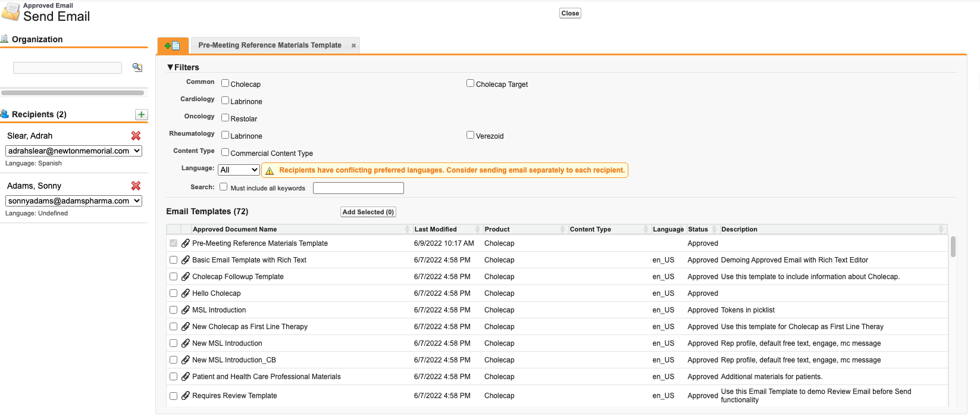
Task: Remove recipient Adrah Slear with red X
Action: (x=136, y=136)
